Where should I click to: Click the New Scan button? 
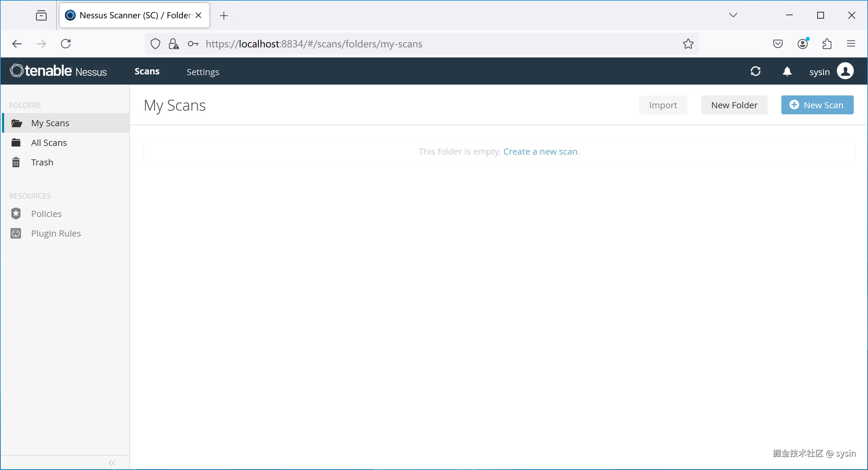[x=817, y=105]
